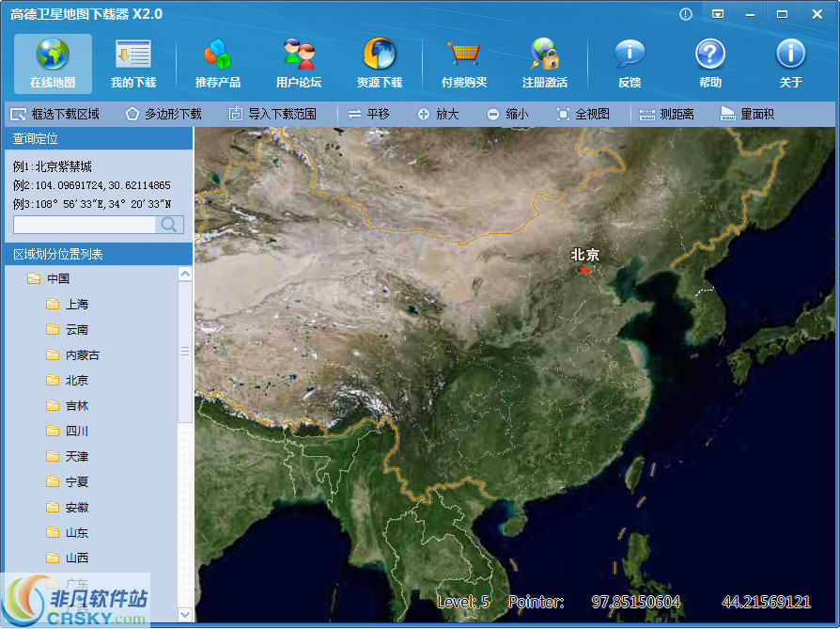
Task: Click the region list scrollbar thumb
Action: click(x=185, y=352)
